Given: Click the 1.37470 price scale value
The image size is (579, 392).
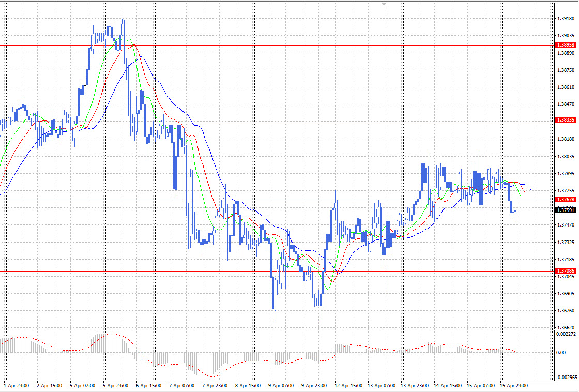Looking at the screenshot, I should [566, 224].
